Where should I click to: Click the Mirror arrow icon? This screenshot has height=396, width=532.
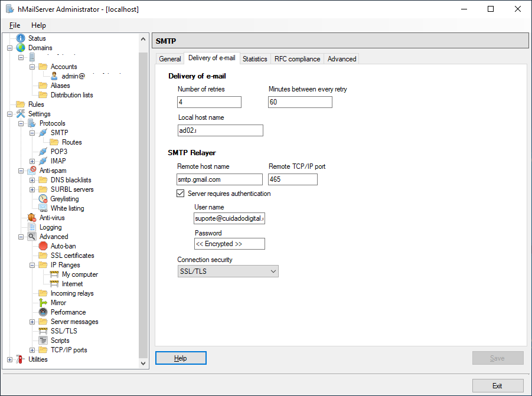pos(43,303)
